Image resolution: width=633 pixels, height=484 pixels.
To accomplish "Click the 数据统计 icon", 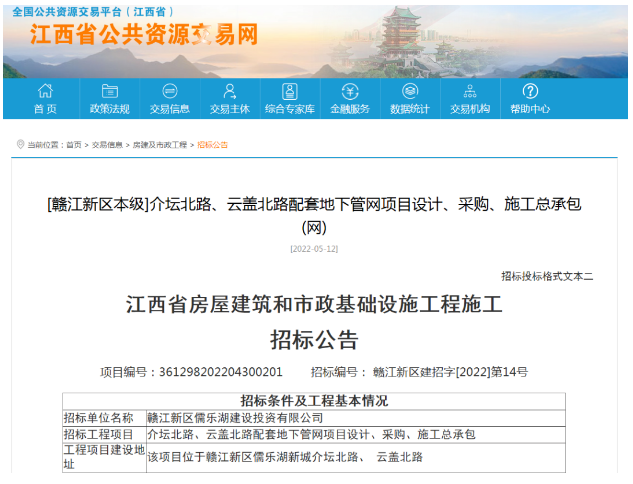I will click(x=410, y=91).
